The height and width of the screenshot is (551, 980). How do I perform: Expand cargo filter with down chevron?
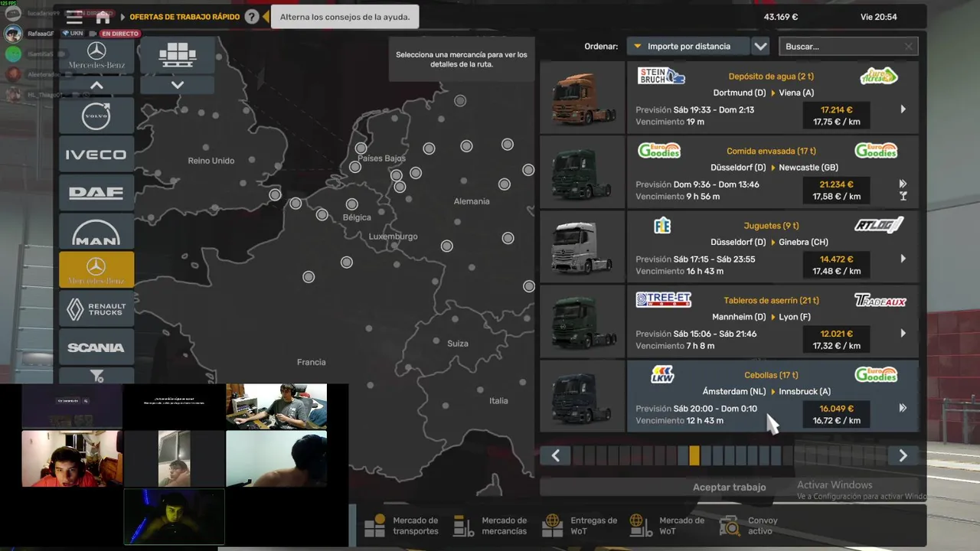coord(178,85)
